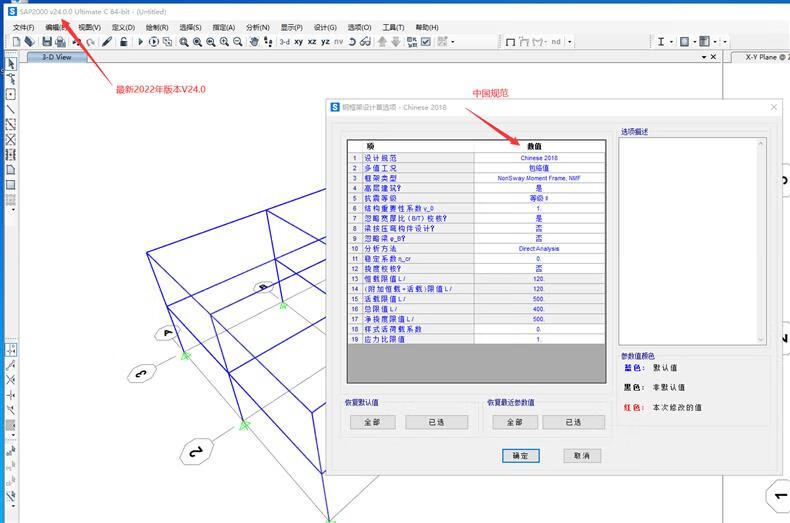The width and height of the screenshot is (790, 523).
Task: Click the Run Analysis play icon
Action: tap(140, 42)
